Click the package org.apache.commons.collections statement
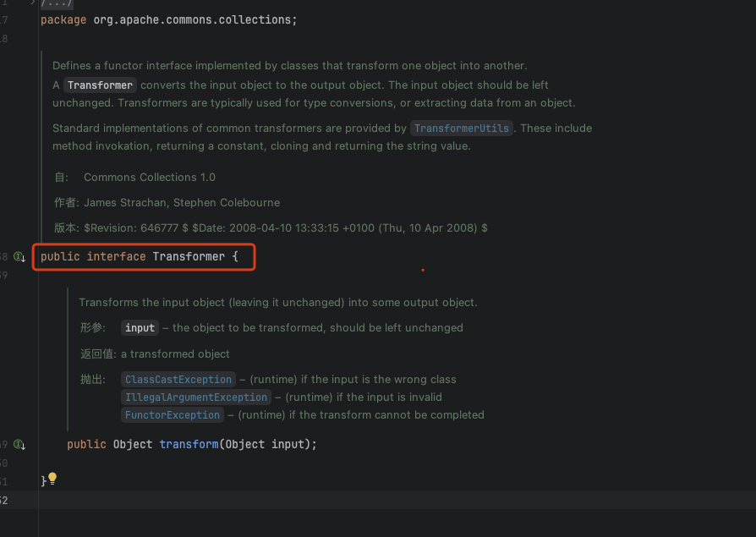Viewport: 756px width, 537px height. (168, 19)
